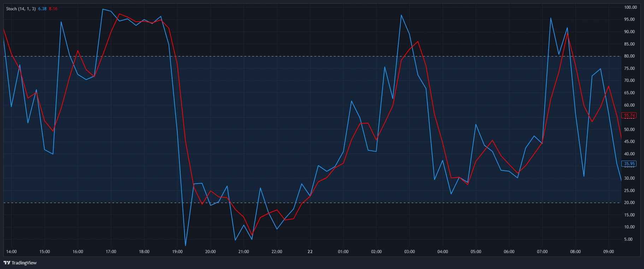Select the 14:00 time axis label
The height and width of the screenshot is (269, 644).
click(11, 252)
